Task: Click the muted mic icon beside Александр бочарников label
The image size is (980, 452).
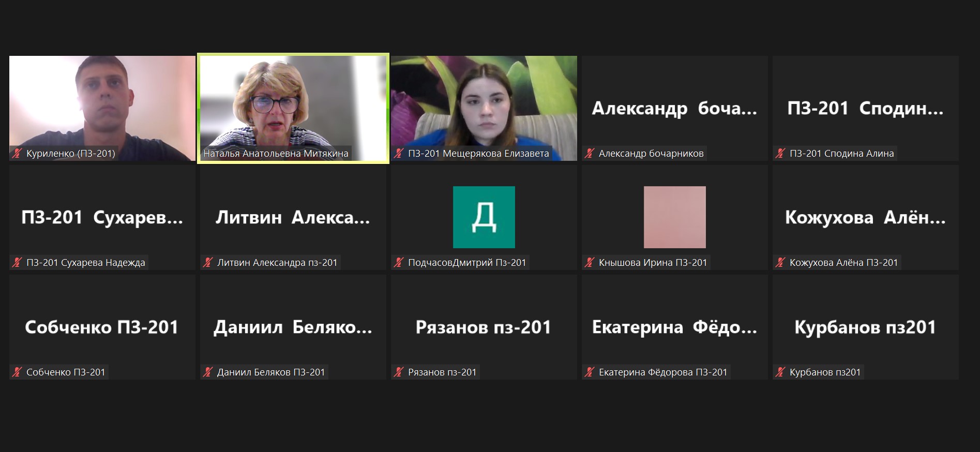Action: 590,153
